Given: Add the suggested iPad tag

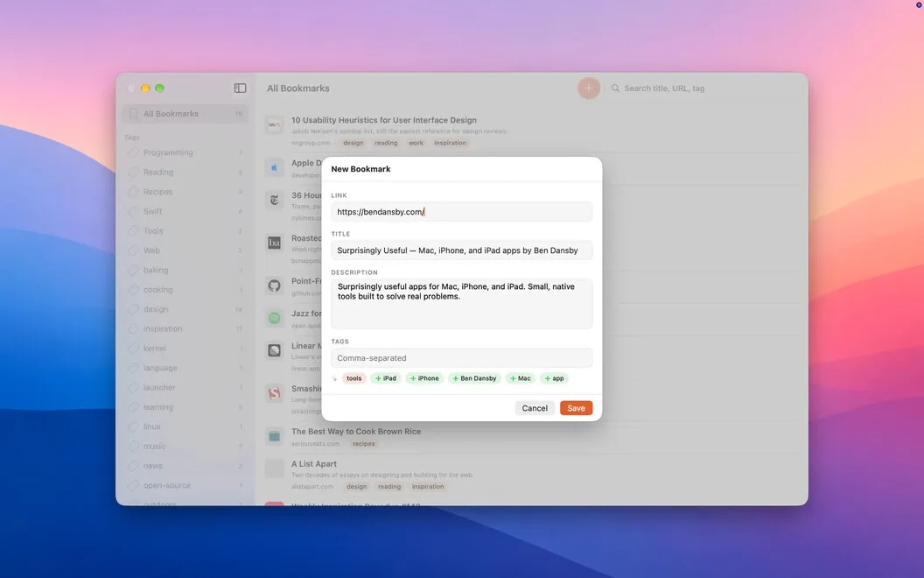Looking at the screenshot, I should coord(386,378).
